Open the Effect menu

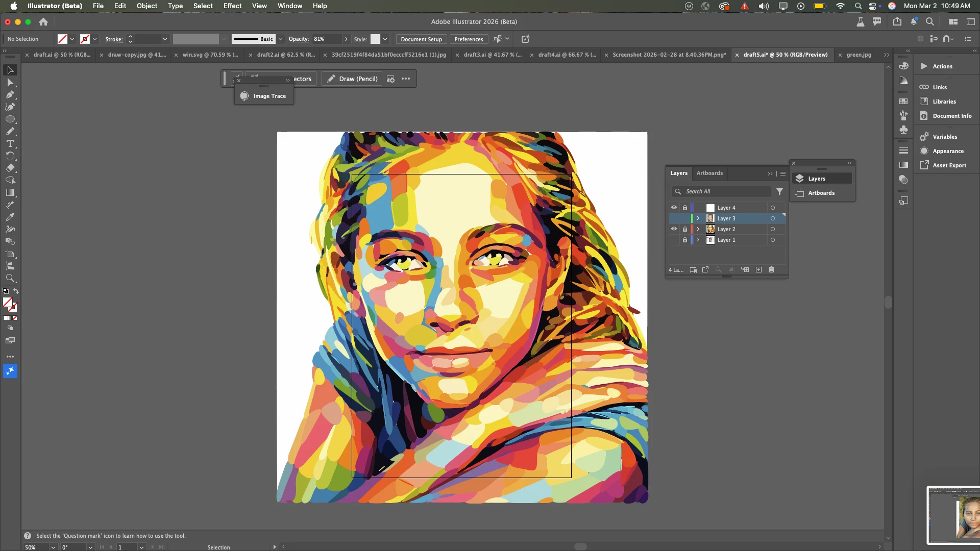click(x=232, y=6)
